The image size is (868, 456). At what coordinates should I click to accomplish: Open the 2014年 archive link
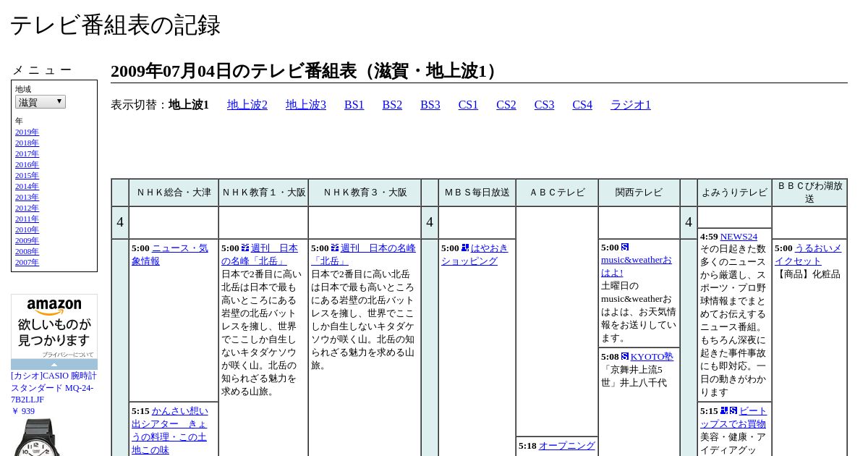(27, 186)
